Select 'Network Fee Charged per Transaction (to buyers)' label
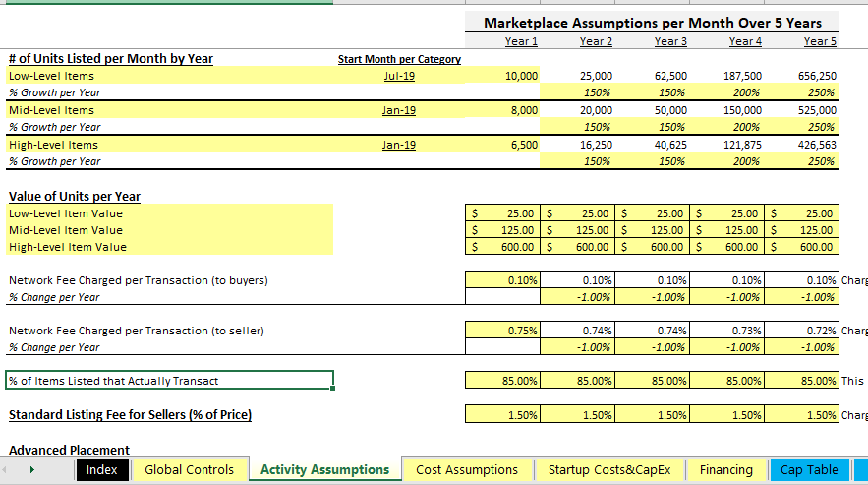 (139, 280)
